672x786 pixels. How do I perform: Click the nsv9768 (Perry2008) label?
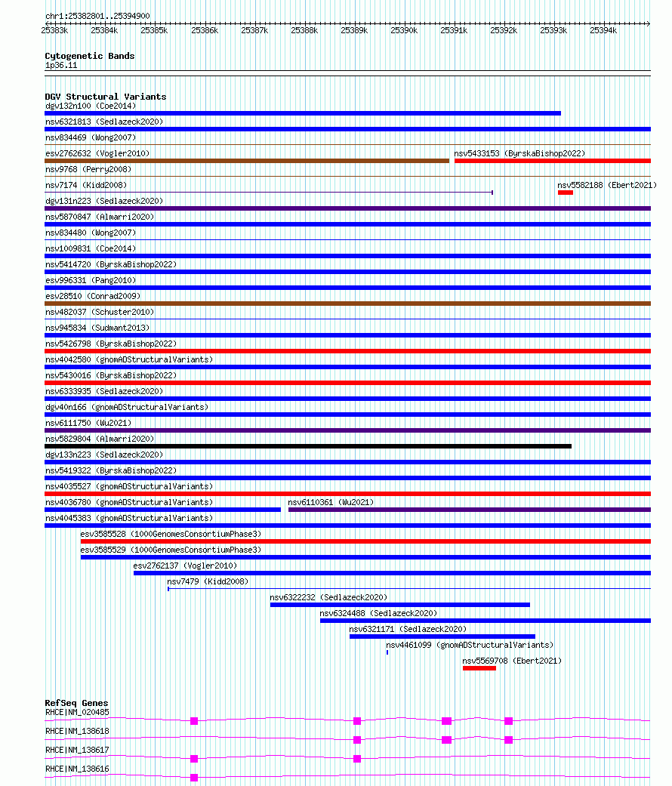[x=88, y=169]
